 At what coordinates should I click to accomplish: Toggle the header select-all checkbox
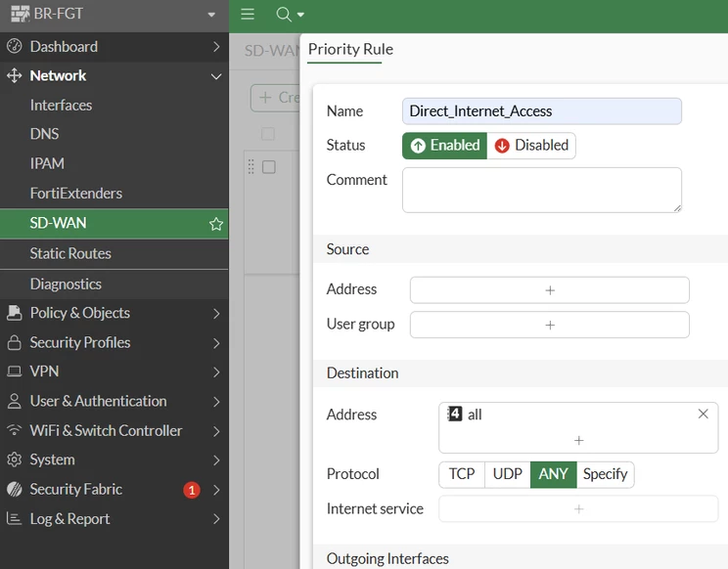coord(268,134)
